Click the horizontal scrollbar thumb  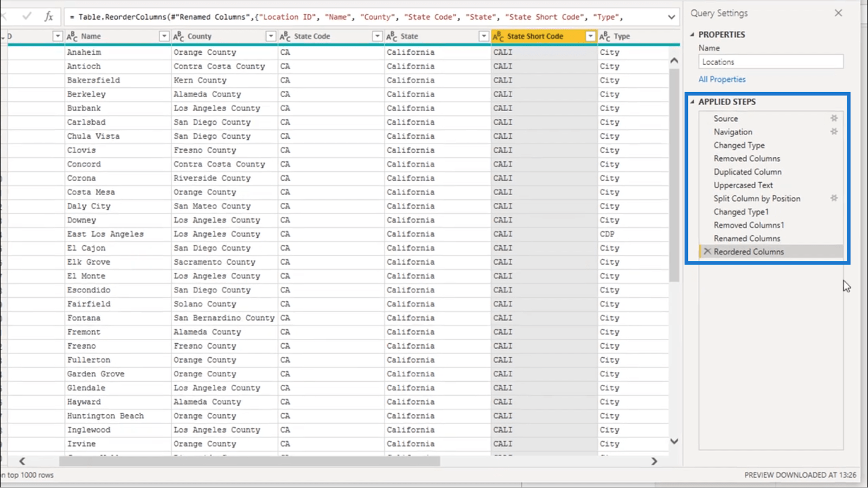(250, 461)
